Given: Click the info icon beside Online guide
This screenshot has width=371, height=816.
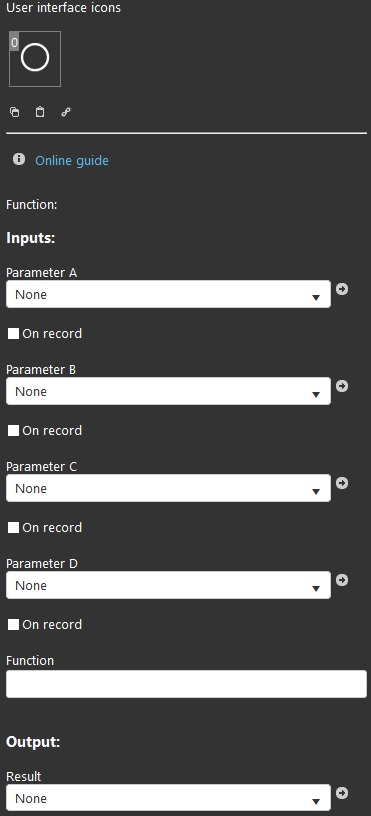Looking at the screenshot, I should coord(19,159).
